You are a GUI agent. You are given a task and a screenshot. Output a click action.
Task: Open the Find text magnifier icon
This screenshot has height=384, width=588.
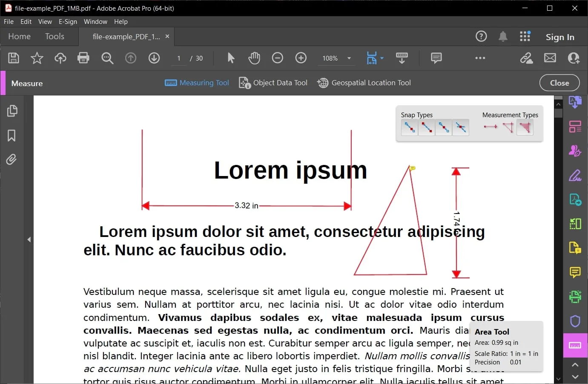pyautogui.click(x=107, y=58)
